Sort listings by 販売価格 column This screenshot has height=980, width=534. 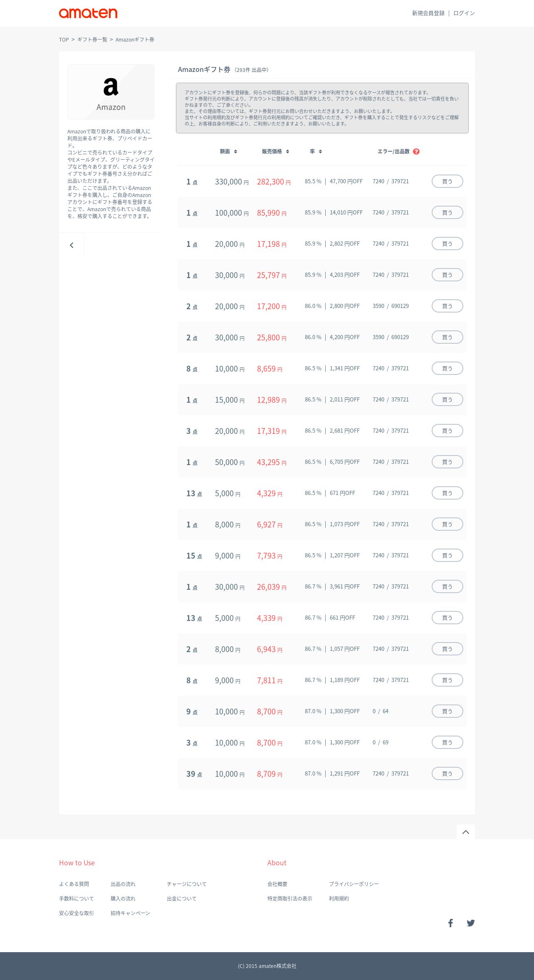(275, 152)
